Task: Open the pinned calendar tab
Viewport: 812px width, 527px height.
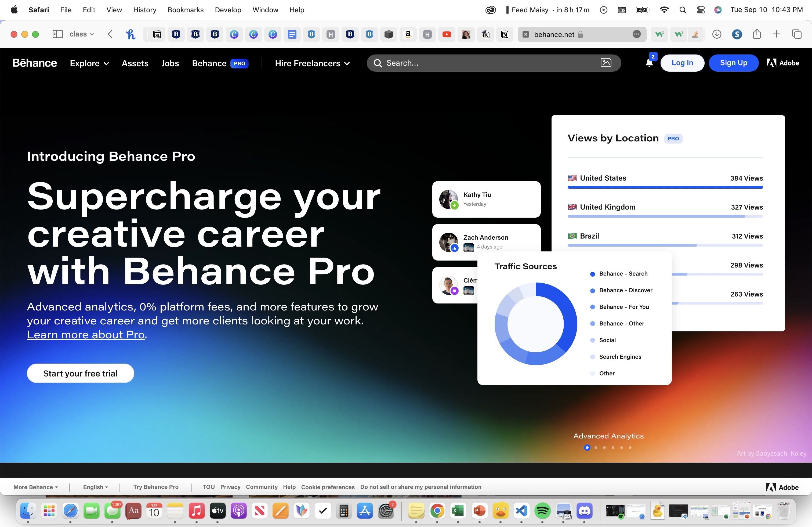Action: [157, 34]
